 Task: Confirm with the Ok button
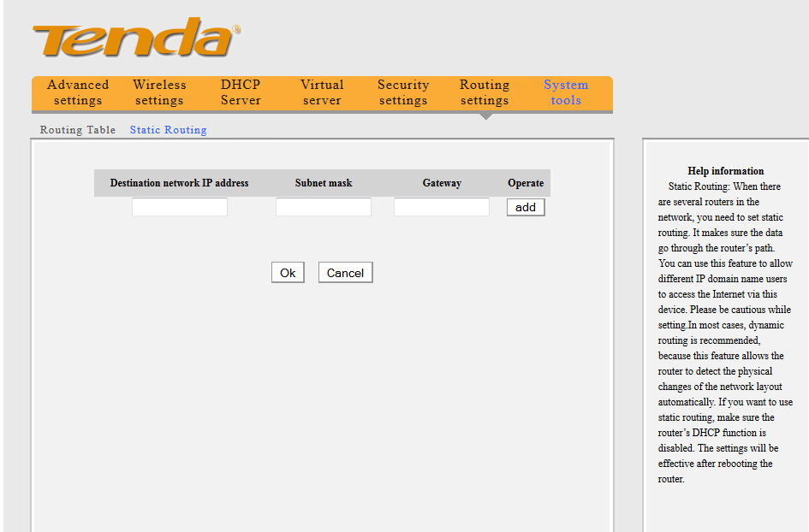point(288,273)
